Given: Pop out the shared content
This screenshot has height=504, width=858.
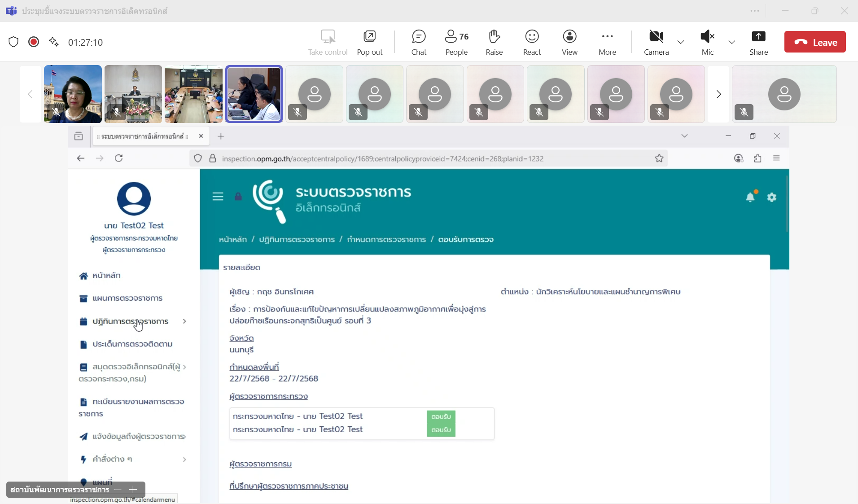Looking at the screenshot, I should tap(369, 42).
